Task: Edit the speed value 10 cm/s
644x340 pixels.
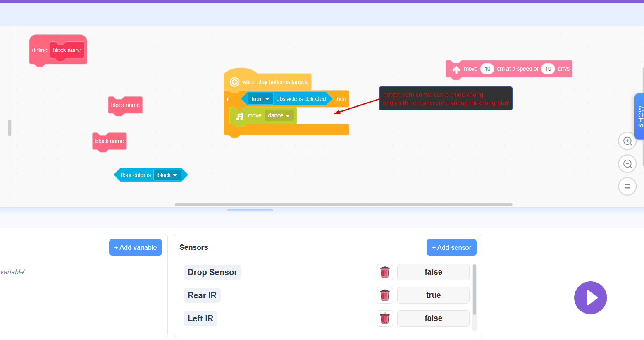Action: tap(548, 69)
